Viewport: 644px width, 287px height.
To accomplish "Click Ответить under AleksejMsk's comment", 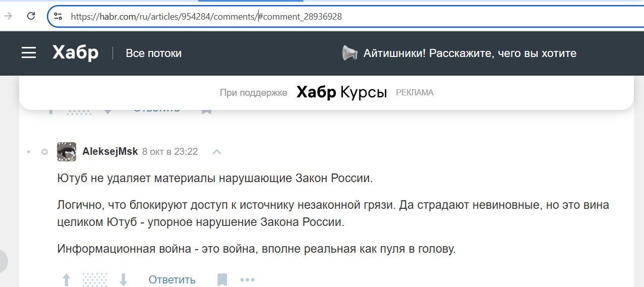I will [x=171, y=279].
